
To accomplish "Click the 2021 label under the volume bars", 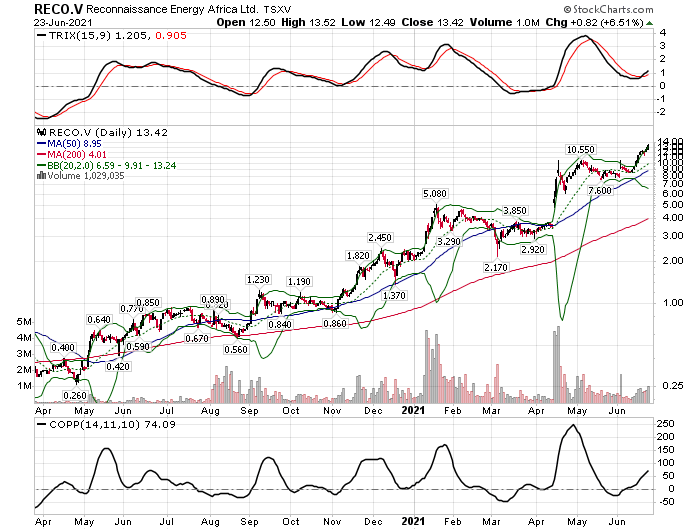I will (x=413, y=410).
